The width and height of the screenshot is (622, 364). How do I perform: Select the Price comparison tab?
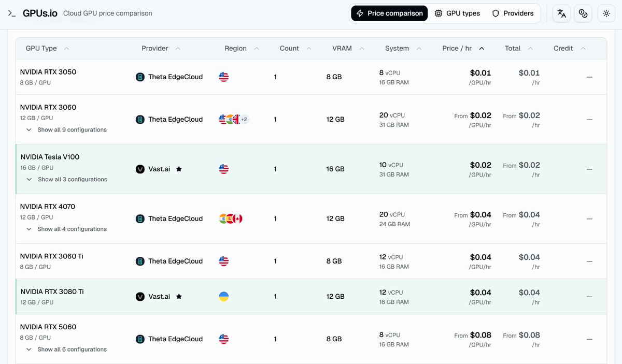point(389,13)
